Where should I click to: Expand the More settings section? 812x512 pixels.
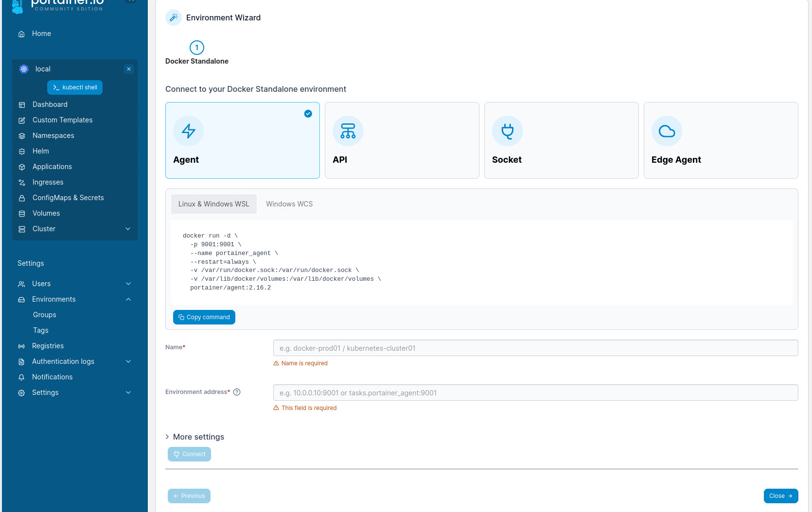pyautogui.click(x=194, y=437)
